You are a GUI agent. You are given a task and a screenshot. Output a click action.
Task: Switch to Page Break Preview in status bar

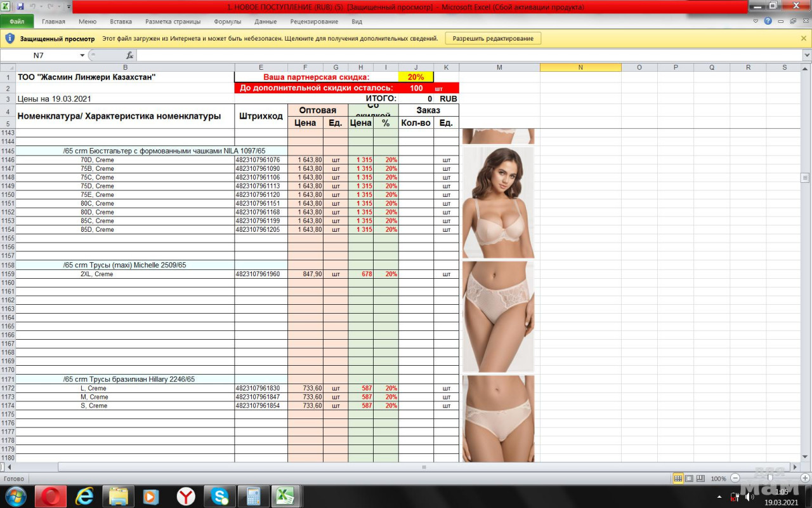click(700, 478)
